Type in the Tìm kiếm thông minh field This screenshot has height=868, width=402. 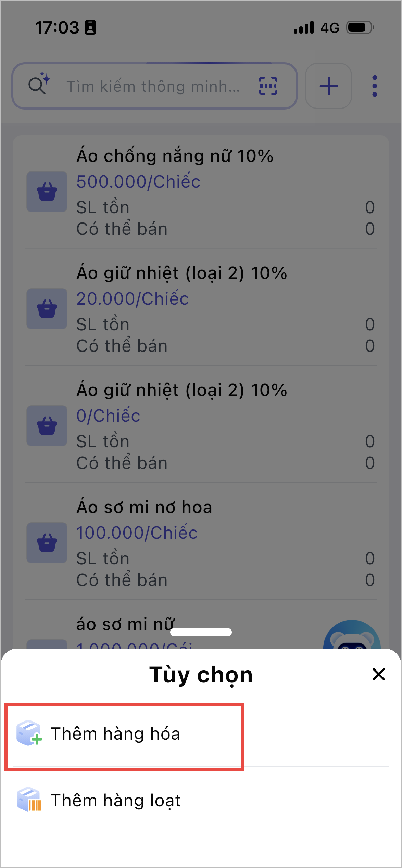153,86
